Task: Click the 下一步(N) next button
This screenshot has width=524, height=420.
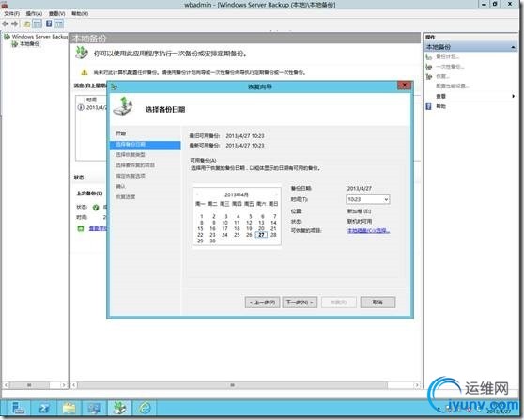Action: click(300, 303)
